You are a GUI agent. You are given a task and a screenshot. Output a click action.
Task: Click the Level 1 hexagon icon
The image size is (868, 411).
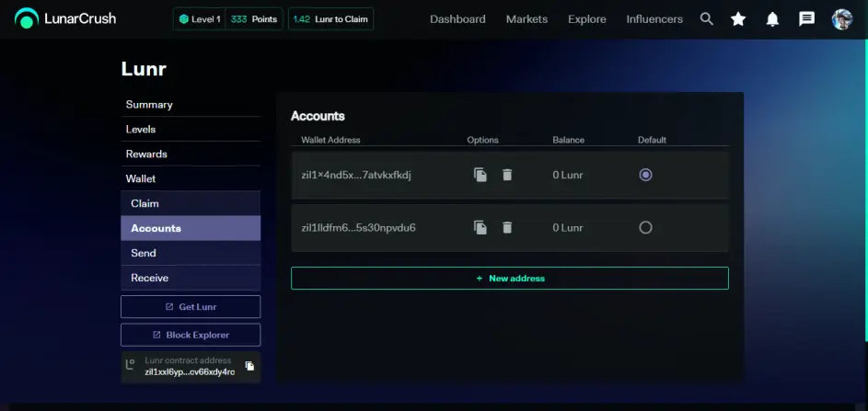(184, 19)
